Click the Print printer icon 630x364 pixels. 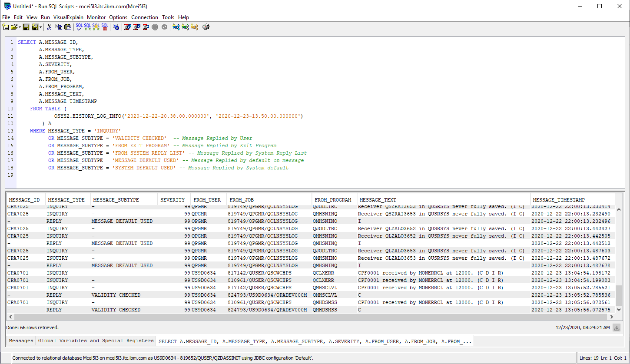coord(206,27)
